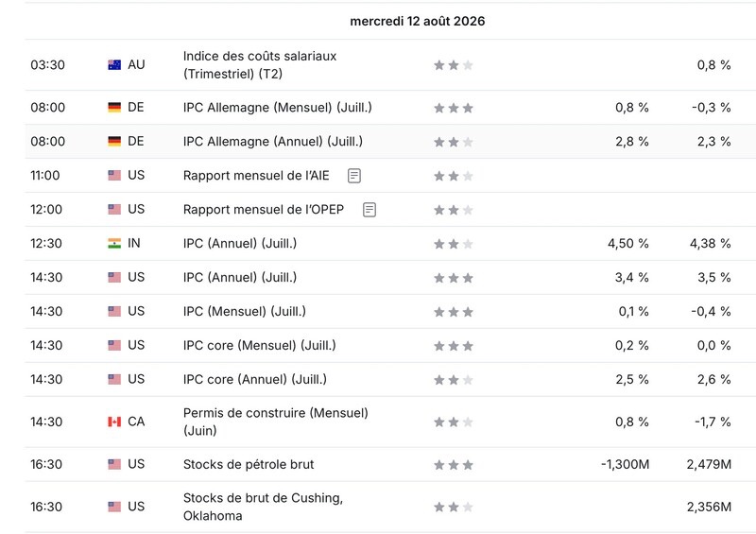Click the Canada flag icon
This screenshot has width=756, height=534.
114,422
